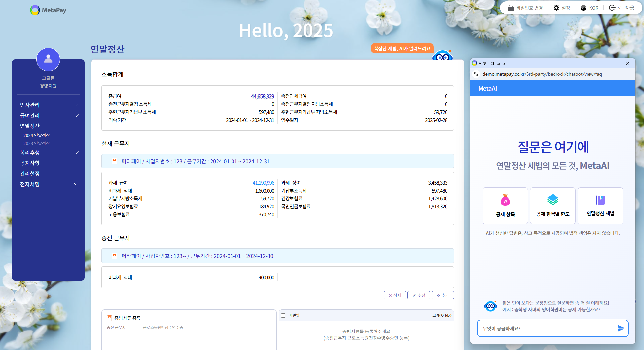Close the AI챗 Chrome window

(x=628, y=63)
